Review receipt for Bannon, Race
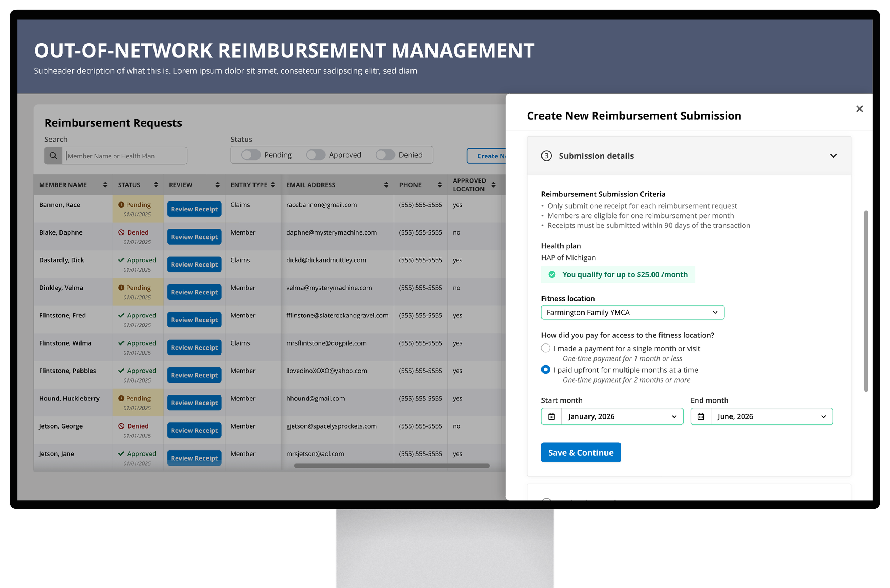This screenshot has width=890, height=588. click(x=194, y=209)
